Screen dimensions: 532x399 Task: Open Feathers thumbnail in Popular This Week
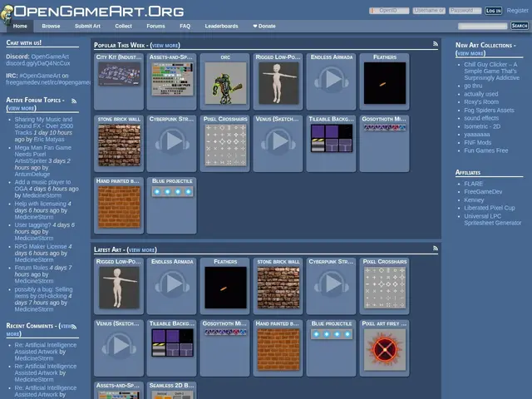(x=385, y=83)
